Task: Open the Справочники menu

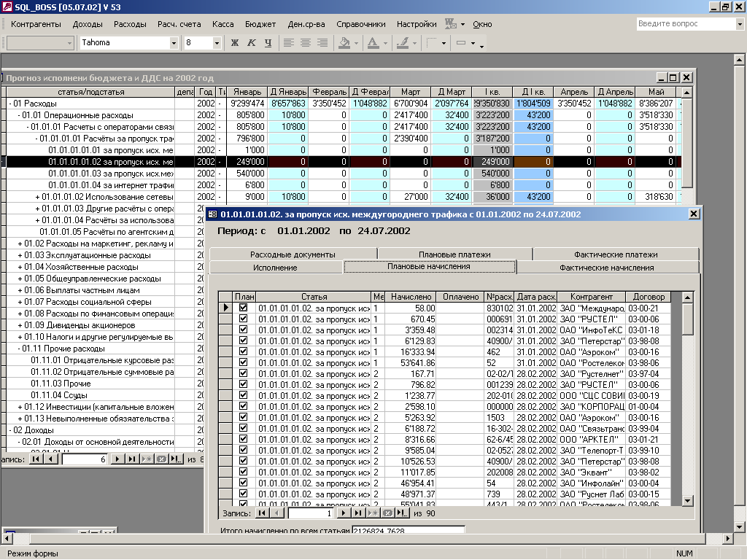Action: click(361, 24)
